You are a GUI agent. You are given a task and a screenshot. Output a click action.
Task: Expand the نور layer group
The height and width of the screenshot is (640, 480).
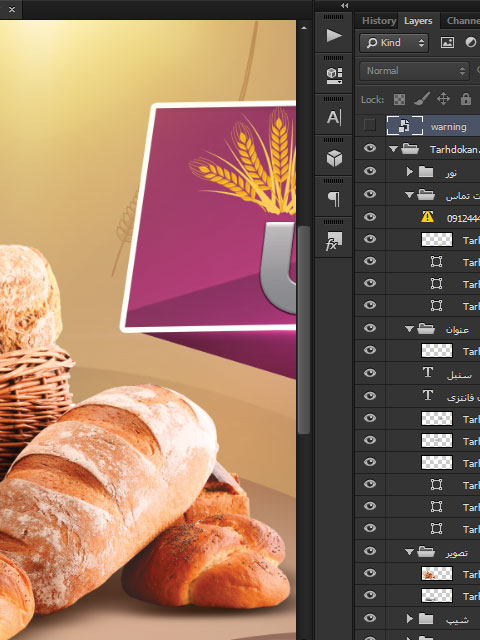click(x=409, y=172)
